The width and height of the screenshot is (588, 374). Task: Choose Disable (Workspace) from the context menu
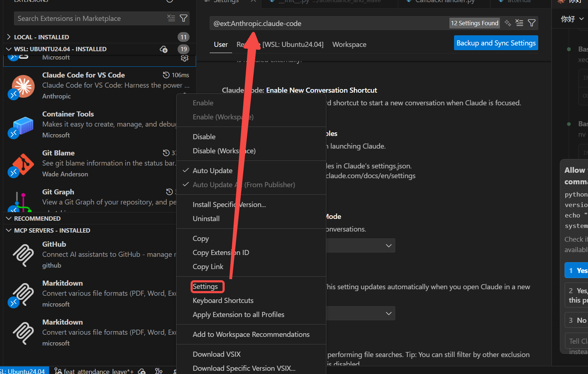coord(224,151)
